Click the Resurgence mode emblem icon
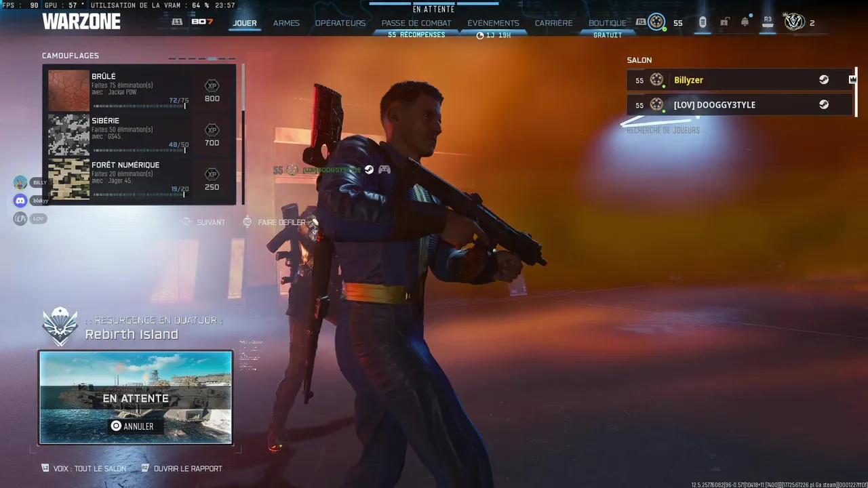Screen dimensions: 868x488 point(60,326)
